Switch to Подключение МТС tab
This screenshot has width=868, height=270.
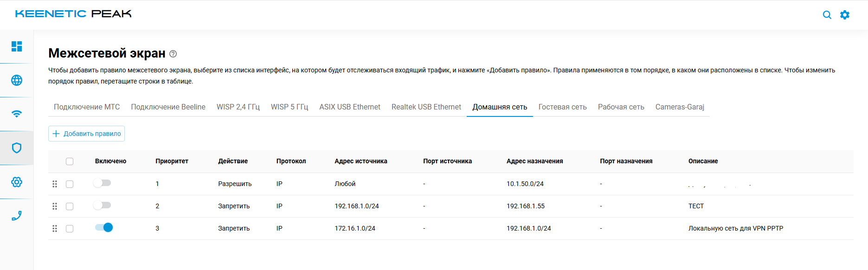87,107
